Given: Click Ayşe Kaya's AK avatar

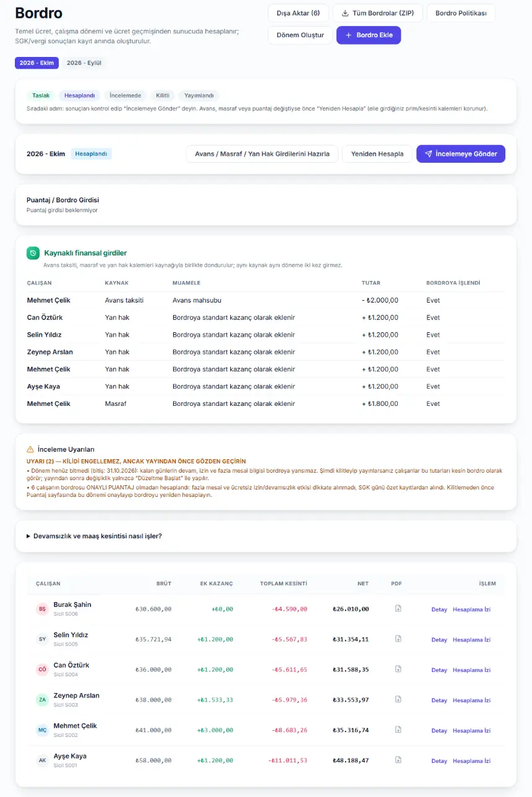Looking at the screenshot, I should tap(42, 760).
